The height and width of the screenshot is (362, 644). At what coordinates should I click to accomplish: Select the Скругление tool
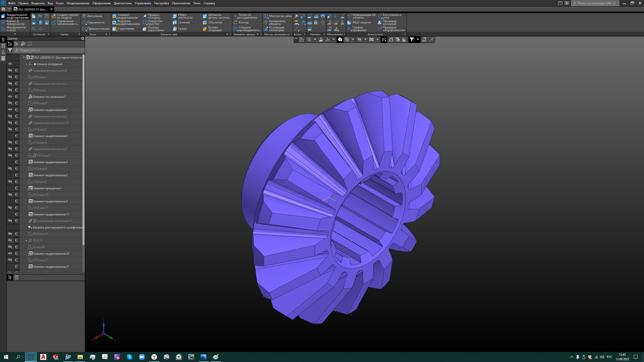[125, 29]
